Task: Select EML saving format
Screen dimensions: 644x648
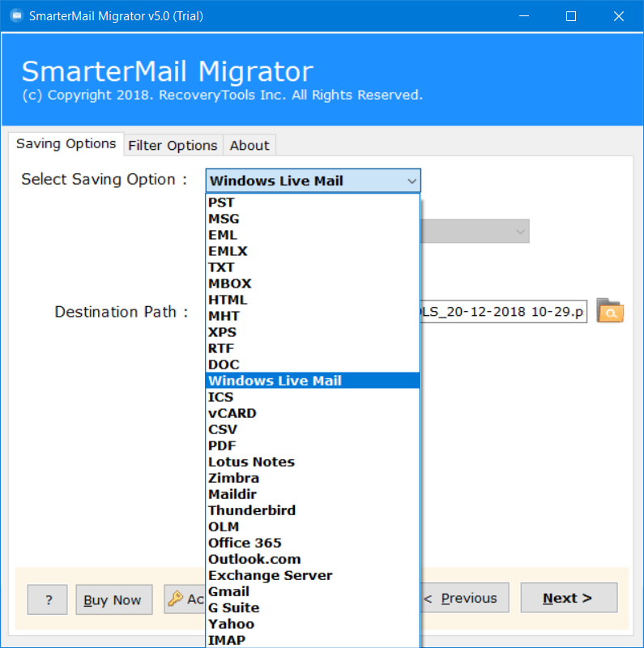Action: (313, 235)
